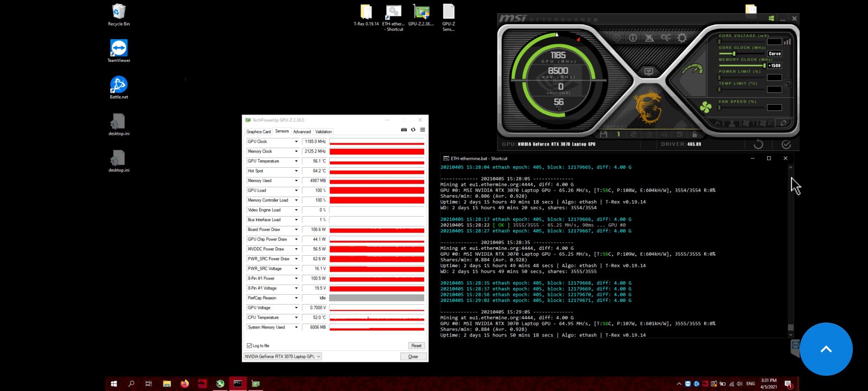Expand the GPU Clock sensor dropdown
This screenshot has height=391, width=868.
pos(296,142)
